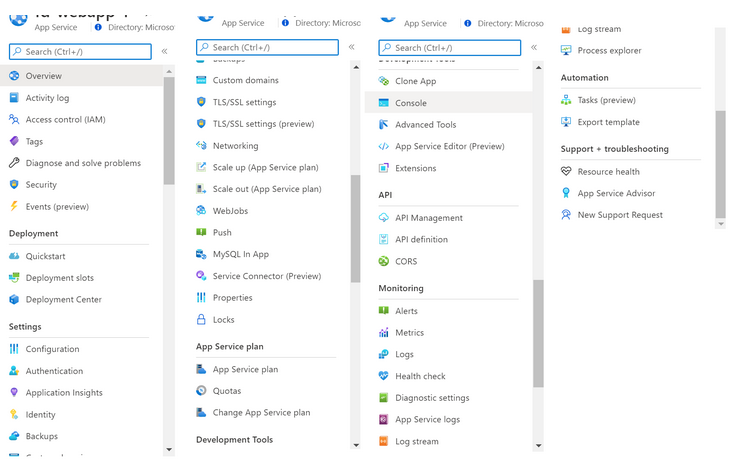The image size is (752, 470).
Task: Open App Service logs
Action: [427, 420]
